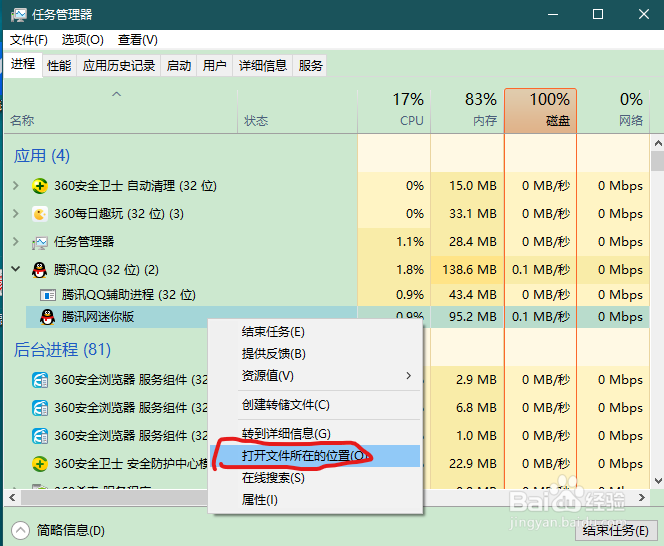Sort by the 0% 网络 column header

coord(613,111)
